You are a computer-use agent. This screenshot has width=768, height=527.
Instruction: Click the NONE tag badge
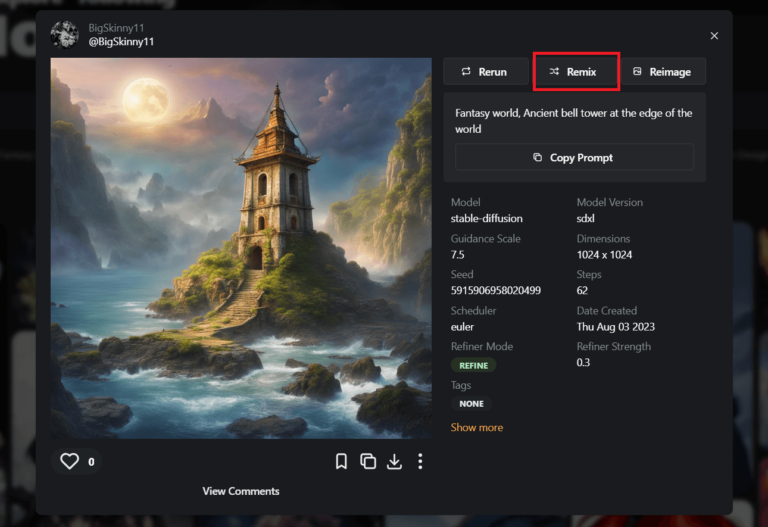click(x=471, y=404)
